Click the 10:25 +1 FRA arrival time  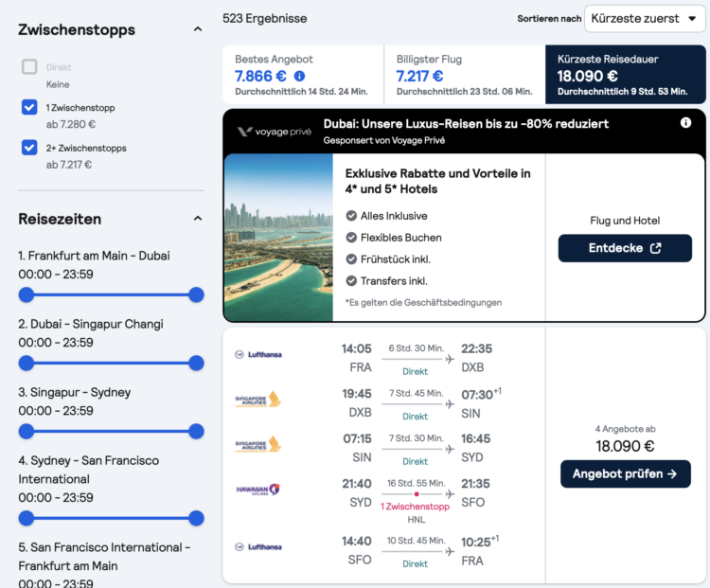tap(480, 542)
